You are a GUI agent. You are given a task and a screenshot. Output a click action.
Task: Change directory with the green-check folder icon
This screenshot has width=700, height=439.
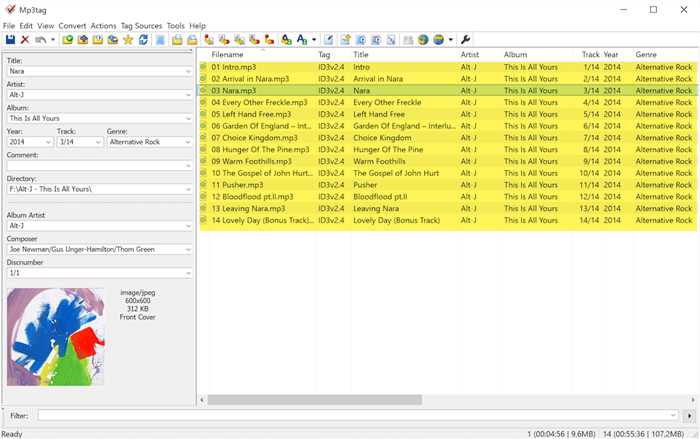(x=67, y=40)
